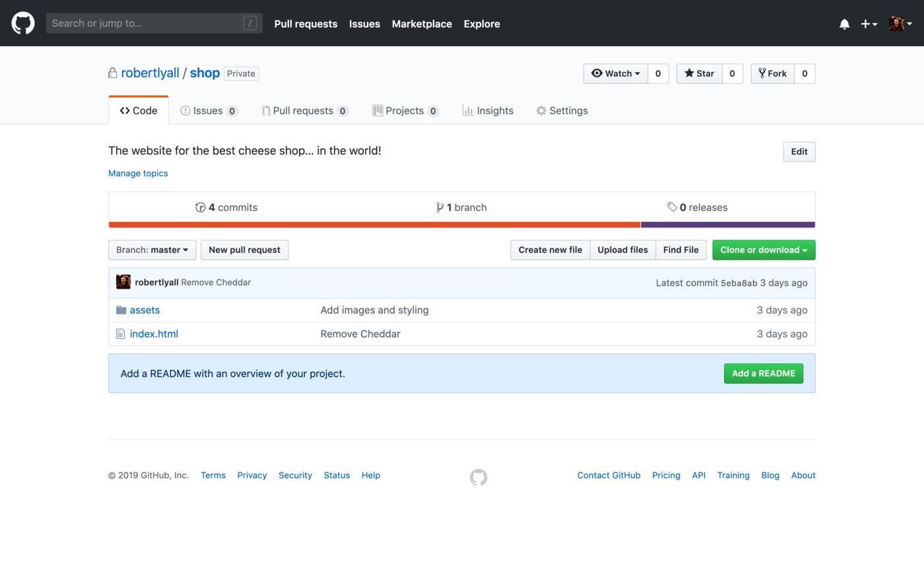Click the Add a README button
Screen dimensions: 924x578
point(764,373)
